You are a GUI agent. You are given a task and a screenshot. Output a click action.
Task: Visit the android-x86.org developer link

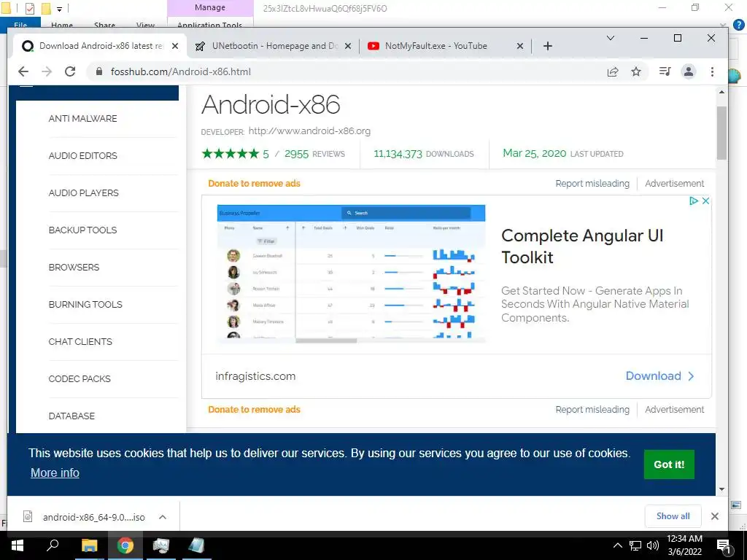309,131
